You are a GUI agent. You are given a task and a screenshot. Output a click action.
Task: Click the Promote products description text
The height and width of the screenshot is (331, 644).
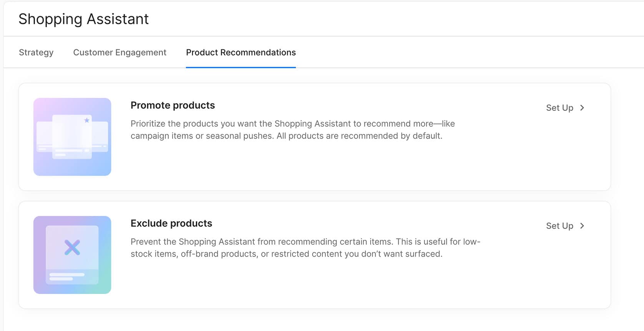293,130
